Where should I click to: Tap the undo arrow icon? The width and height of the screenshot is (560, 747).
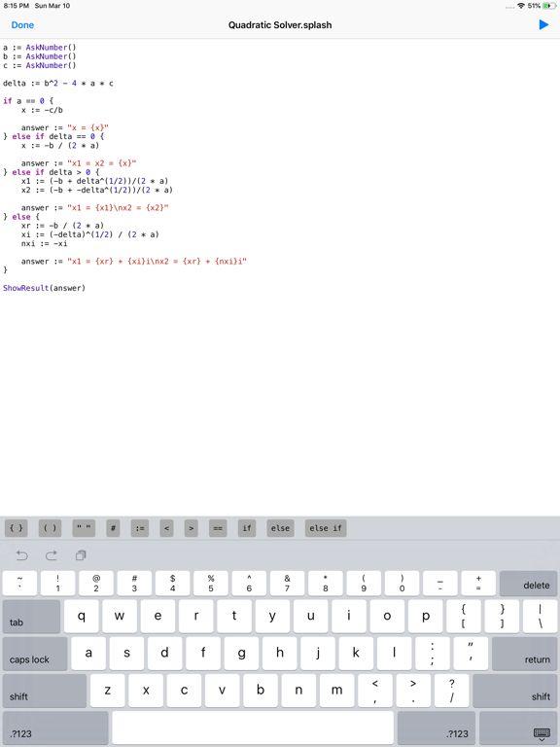(x=22, y=555)
